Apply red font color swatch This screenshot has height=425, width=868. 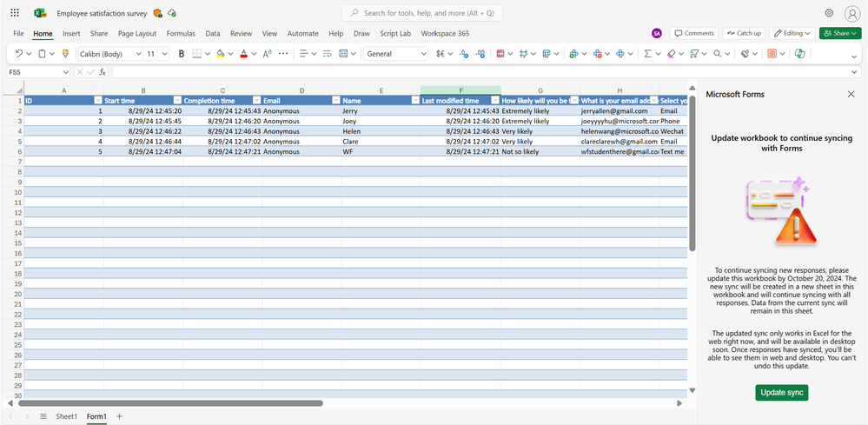[243, 54]
